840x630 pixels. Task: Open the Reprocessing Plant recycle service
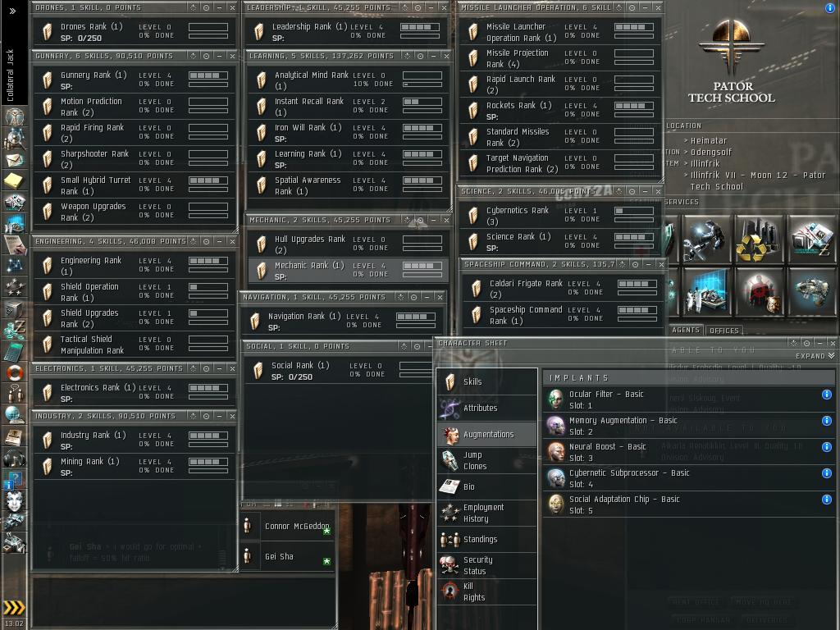point(759,239)
